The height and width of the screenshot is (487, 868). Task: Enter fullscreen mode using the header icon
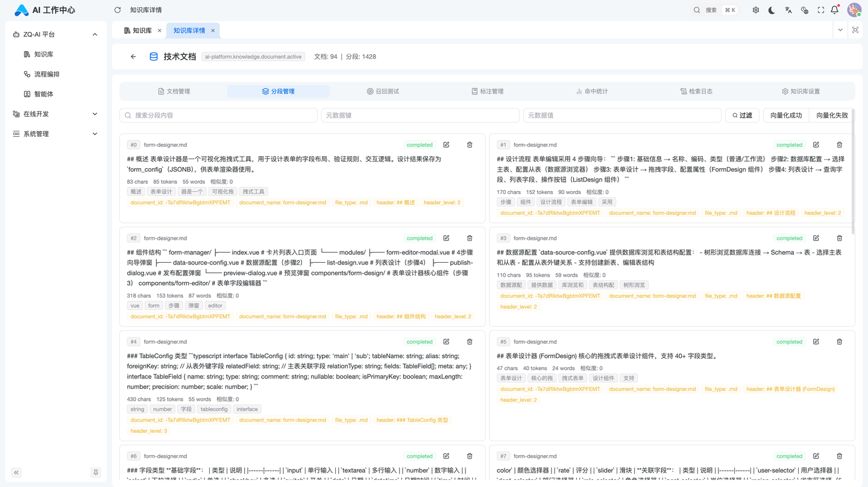tap(821, 10)
